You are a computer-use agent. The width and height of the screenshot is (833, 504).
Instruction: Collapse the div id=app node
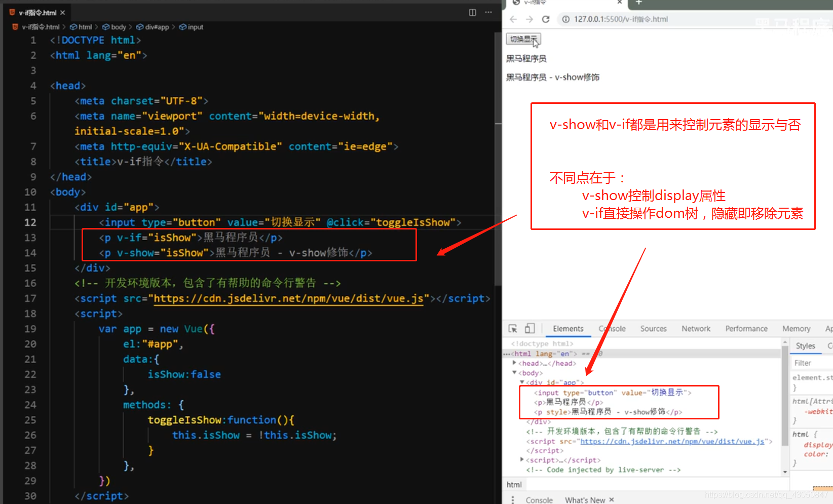[x=522, y=382]
